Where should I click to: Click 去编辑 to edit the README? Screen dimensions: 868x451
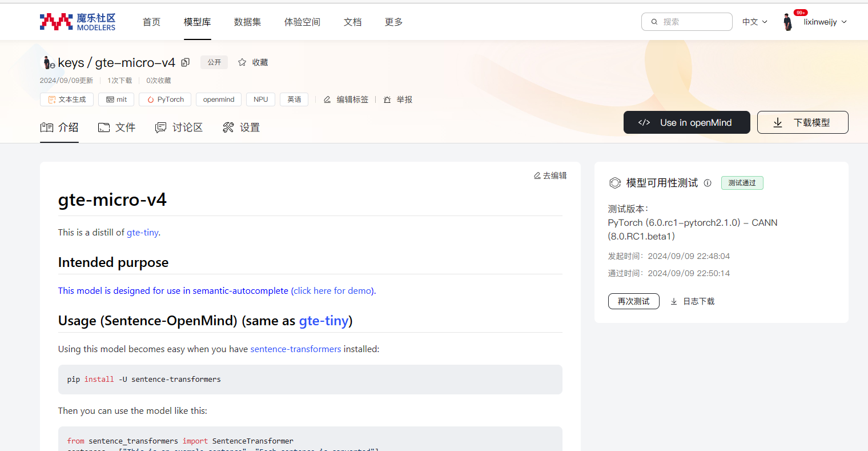tap(550, 175)
